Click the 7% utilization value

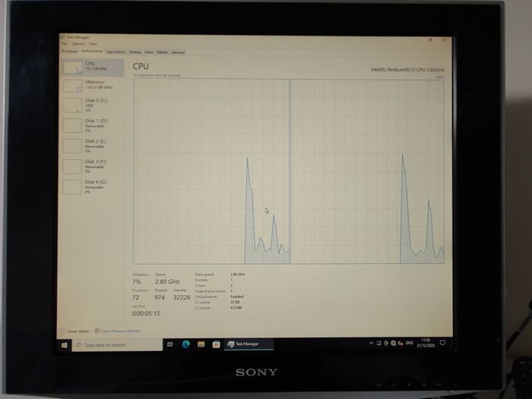click(x=136, y=282)
